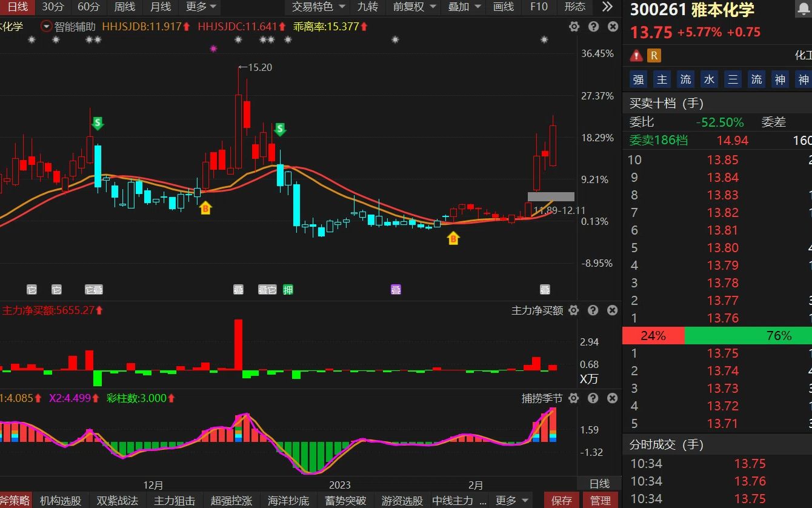This screenshot has width=812, height=508.
Task: Open main chart settings gear icon
Action: pyautogui.click(x=574, y=27)
